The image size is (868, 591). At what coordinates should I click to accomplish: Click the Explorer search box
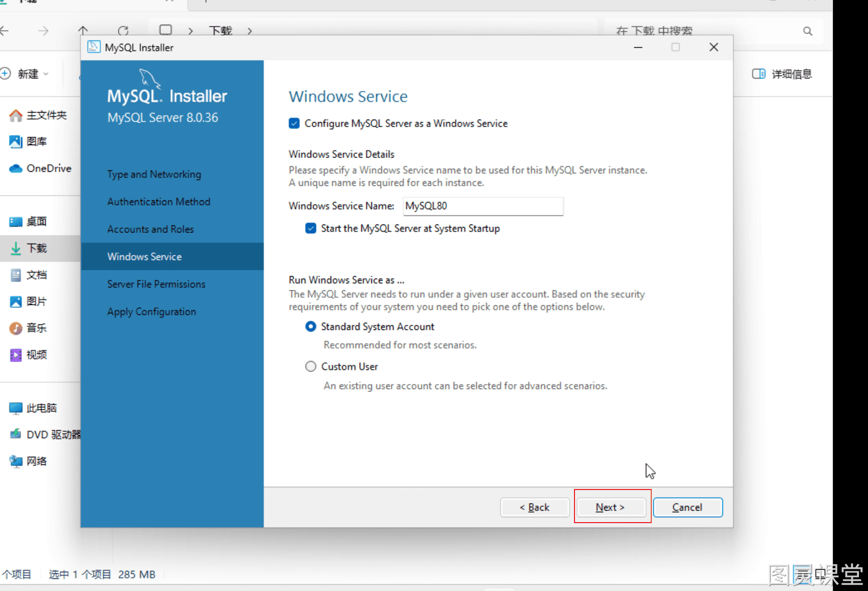click(x=714, y=31)
